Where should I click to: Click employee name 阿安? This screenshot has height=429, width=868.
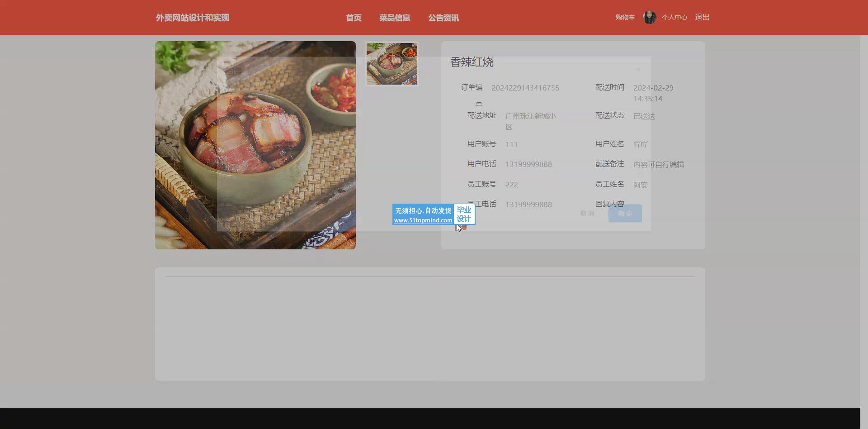[x=641, y=185]
